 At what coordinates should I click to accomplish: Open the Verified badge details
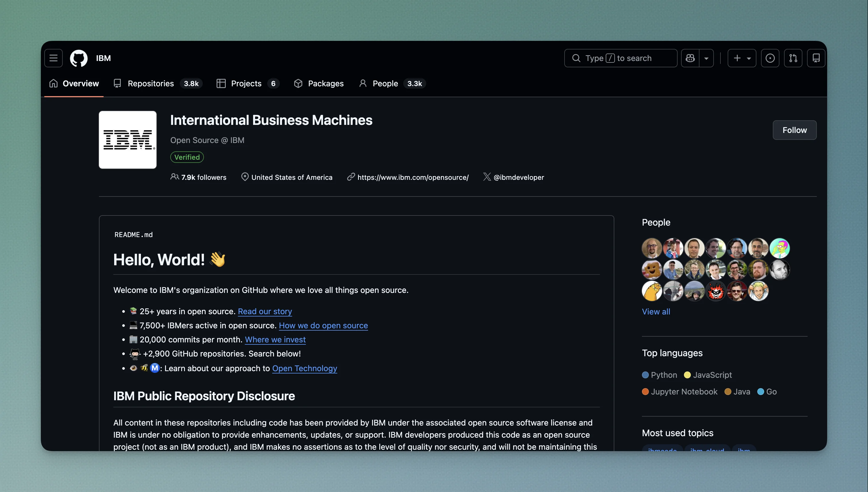187,157
